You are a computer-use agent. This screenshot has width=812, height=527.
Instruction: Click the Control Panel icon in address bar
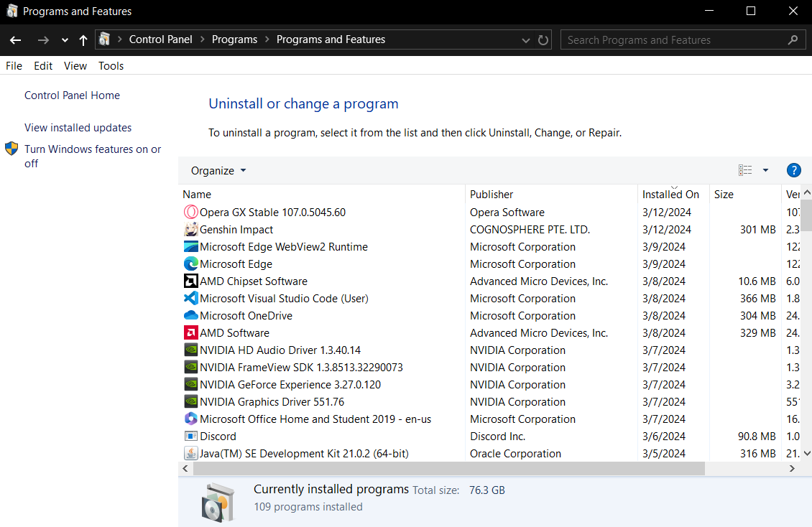pyautogui.click(x=105, y=39)
